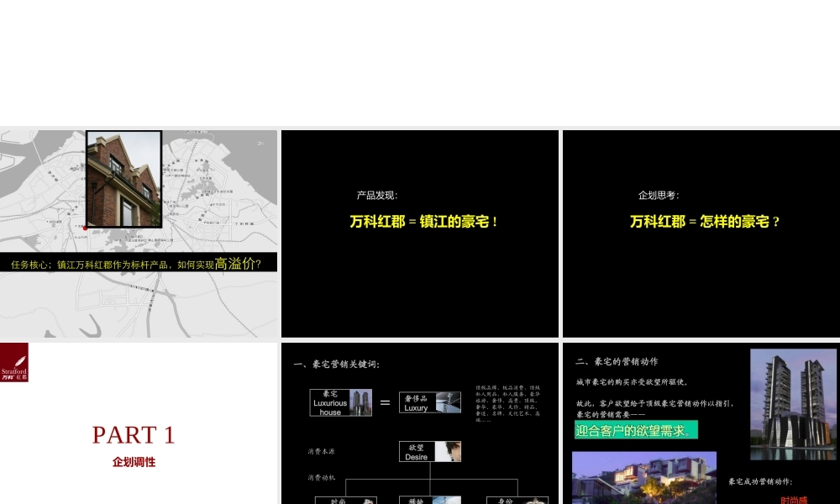
Task: Select the brick building photo on the map slide
Action: click(x=123, y=179)
